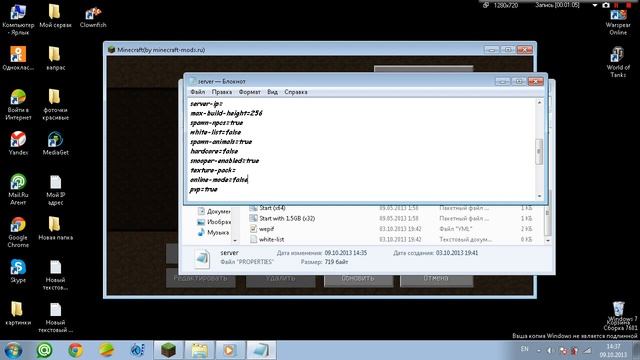Click media player icon in taskbar
This screenshot has width=640, height=360.
pos(230,350)
